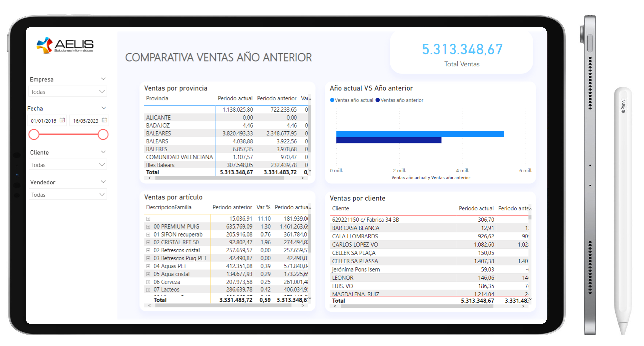Click the province table Total 3.331.483,72
This screenshot has width=644, height=346.
pos(280,172)
